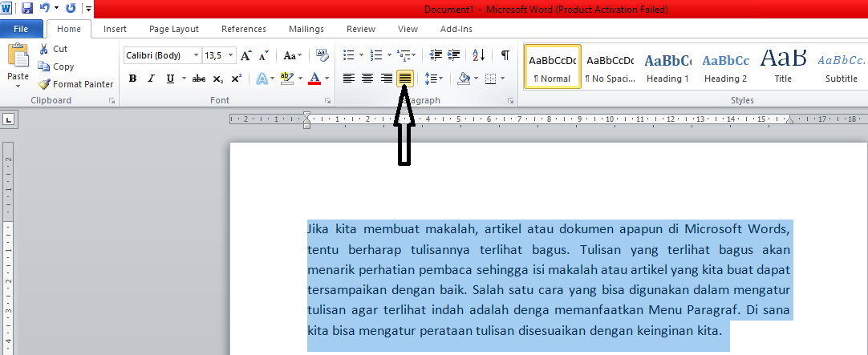This screenshot has height=355, width=868.
Task: Click the Grow Font icon
Action: coord(246,55)
